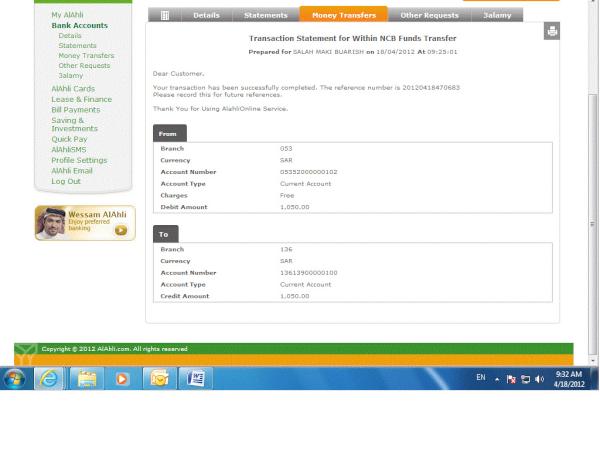Image resolution: width=600 pixels, height=450 pixels.
Task: Select the Details tab
Action: 206,15
